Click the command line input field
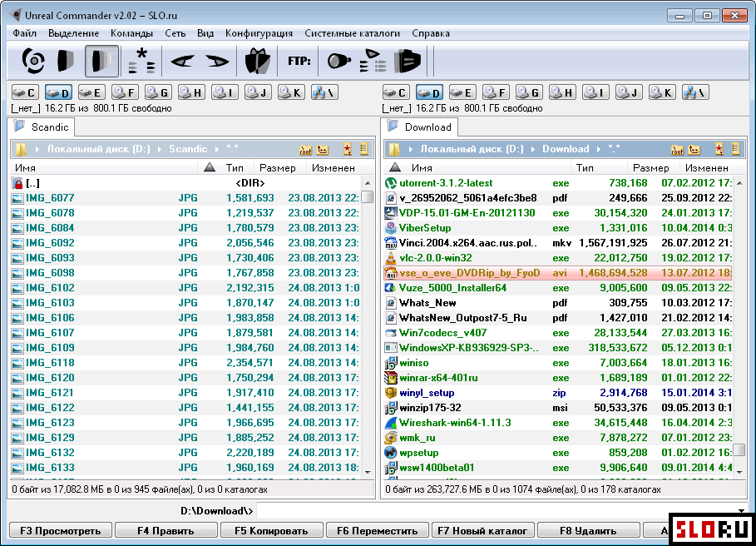 (497, 510)
